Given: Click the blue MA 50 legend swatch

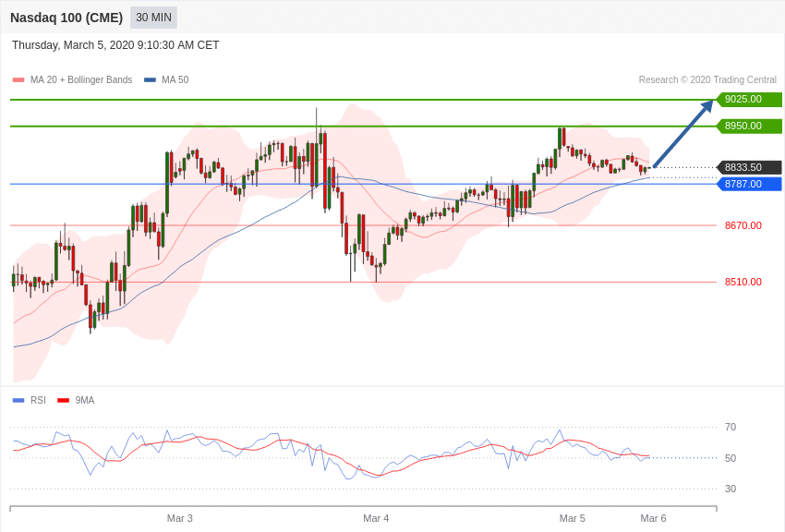Looking at the screenshot, I should [150, 80].
